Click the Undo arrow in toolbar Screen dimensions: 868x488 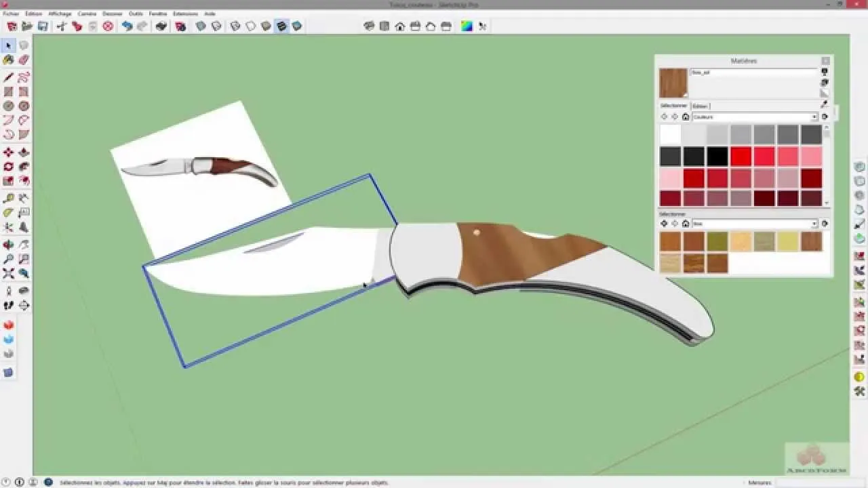pyautogui.click(x=127, y=26)
